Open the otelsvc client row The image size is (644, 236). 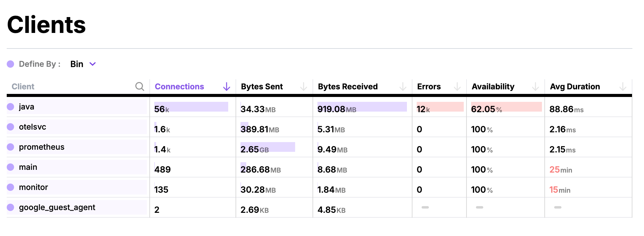(32, 127)
